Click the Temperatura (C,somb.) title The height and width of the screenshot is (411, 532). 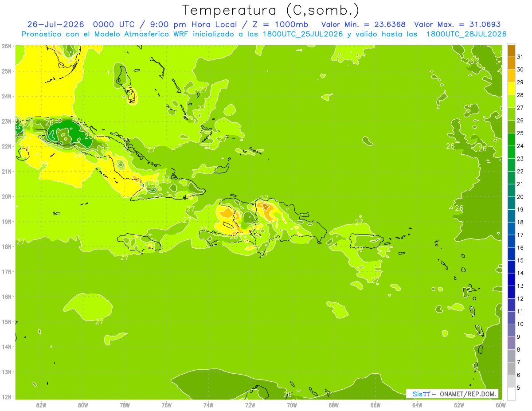pyautogui.click(x=271, y=10)
